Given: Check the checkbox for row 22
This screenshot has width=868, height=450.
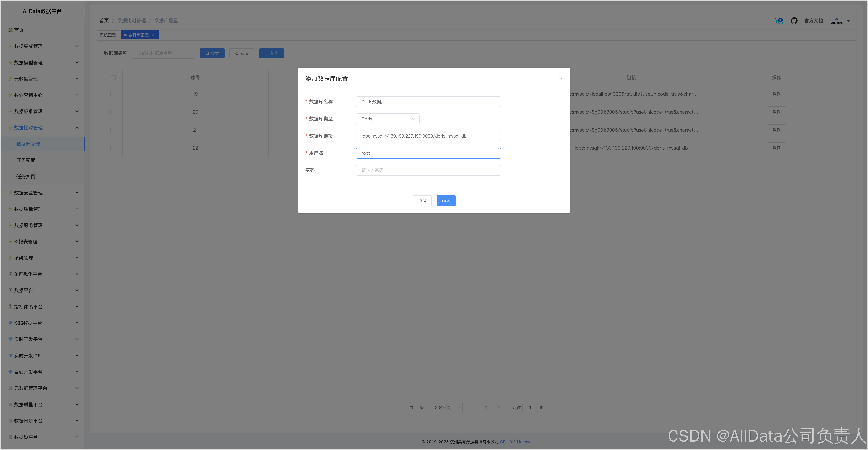Looking at the screenshot, I should (113, 148).
